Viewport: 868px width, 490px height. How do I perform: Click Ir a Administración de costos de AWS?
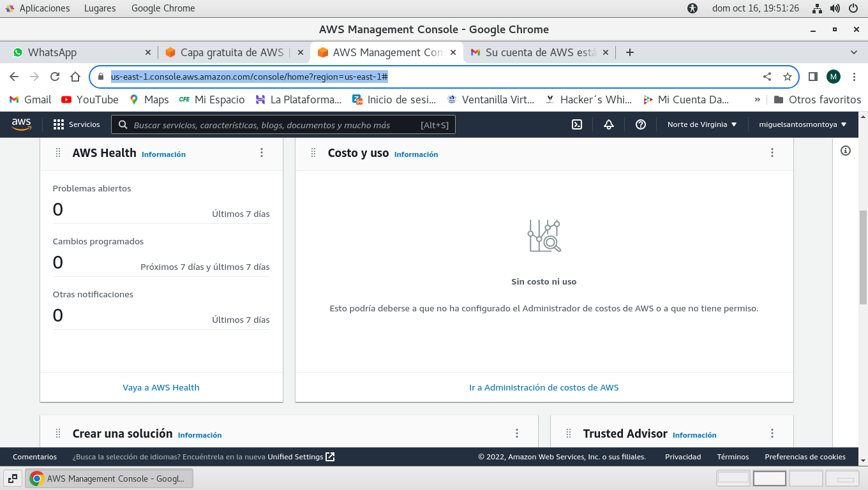(x=544, y=387)
